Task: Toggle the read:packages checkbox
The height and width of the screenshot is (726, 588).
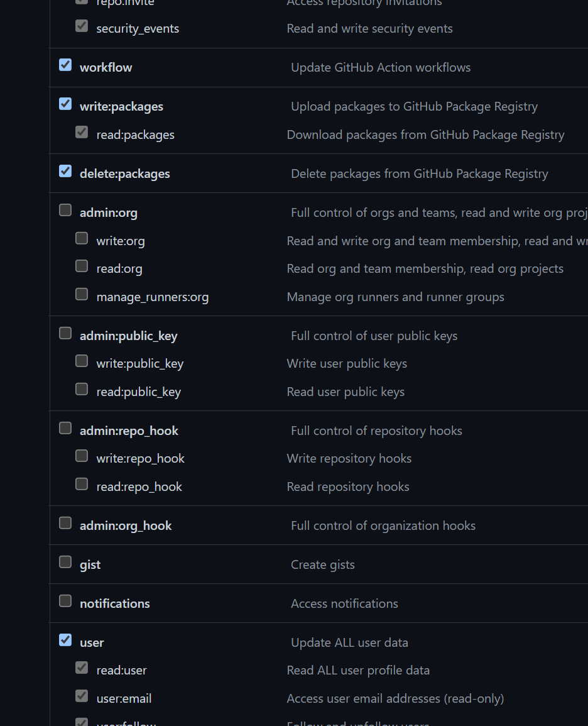Action: pyautogui.click(x=82, y=132)
